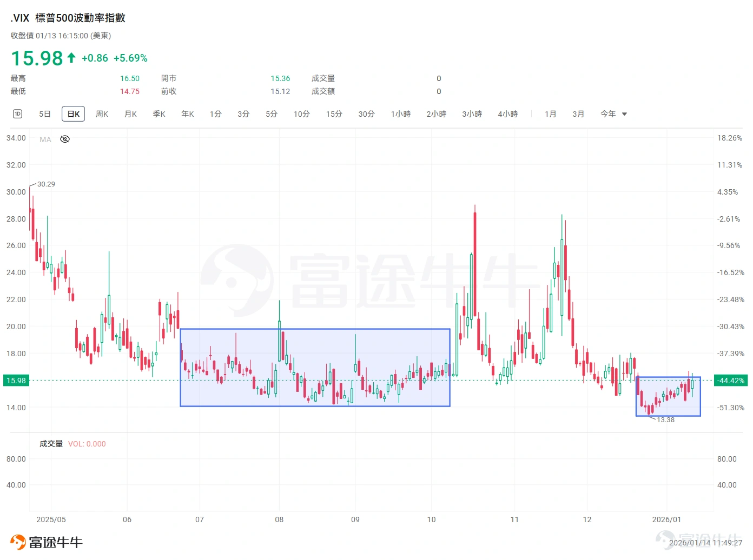Click the MA indicator label
The width and height of the screenshot is (753, 560).
coord(45,139)
